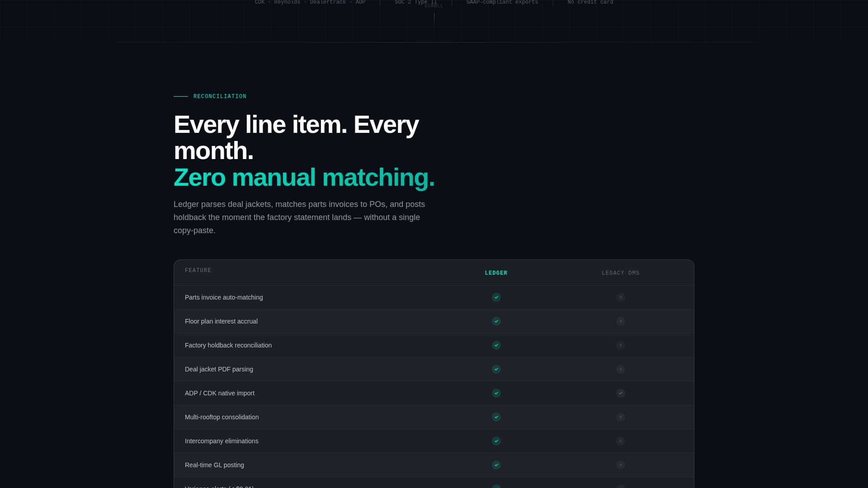Click the 'Every line item. Every month.' heading
868x488 pixels.
(x=296, y=137)
